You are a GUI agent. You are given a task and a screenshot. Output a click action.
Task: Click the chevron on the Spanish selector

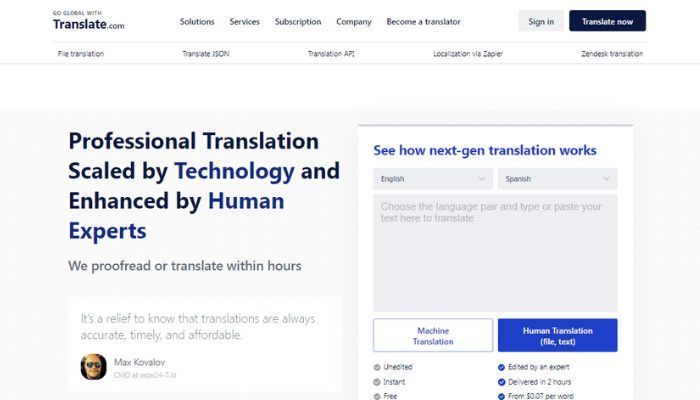(606, 179)
